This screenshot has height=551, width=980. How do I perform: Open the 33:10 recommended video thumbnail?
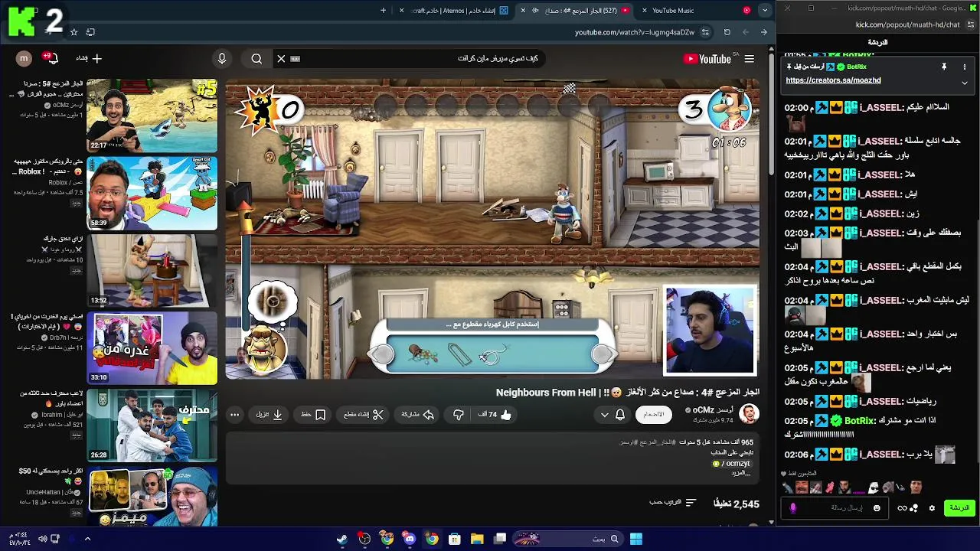tap(152, 347)
